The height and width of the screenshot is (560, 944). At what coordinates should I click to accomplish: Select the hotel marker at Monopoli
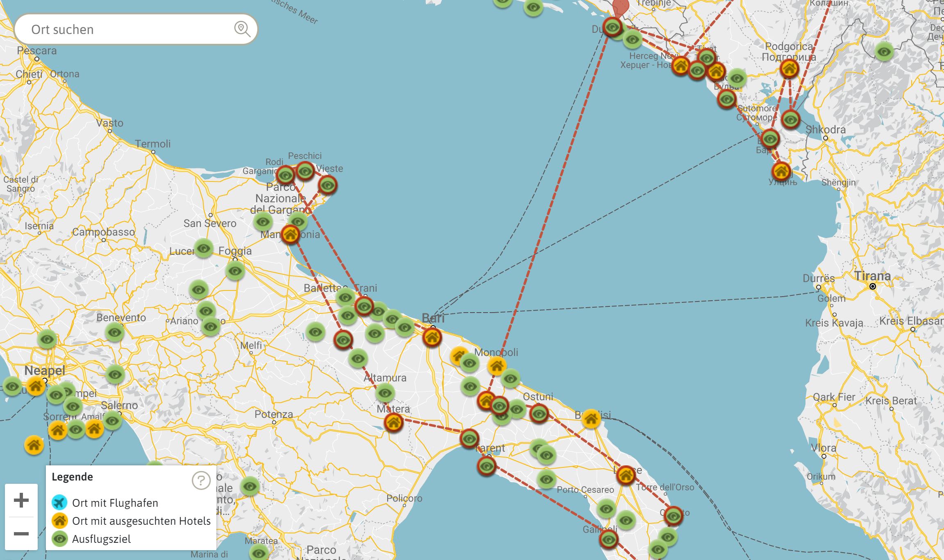point(497,365)
